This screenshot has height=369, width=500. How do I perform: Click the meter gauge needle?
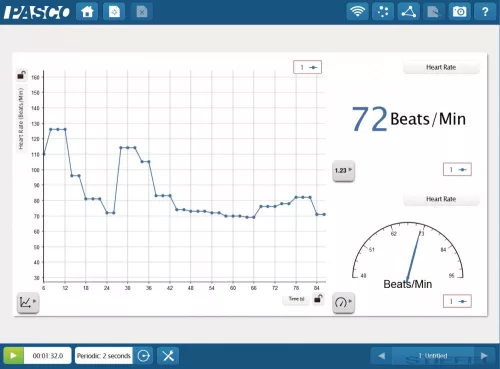413,257
